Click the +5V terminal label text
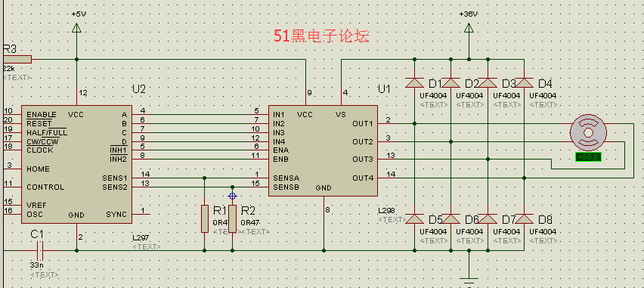 (79, 14)
